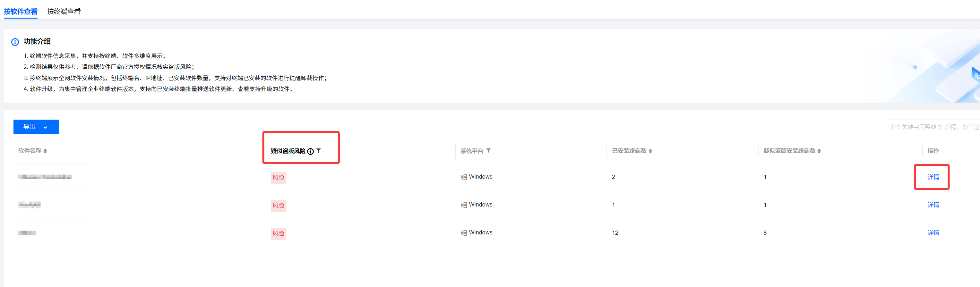Select the 按软件查看 tab
The width and height of the screenshot is (980, 287).
(x=21, y=12)
